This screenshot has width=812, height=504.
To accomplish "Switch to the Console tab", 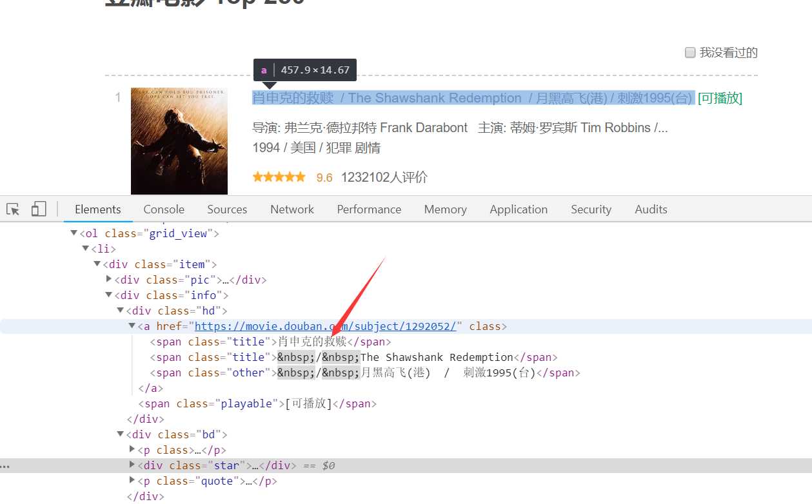I will click(164, 209).
